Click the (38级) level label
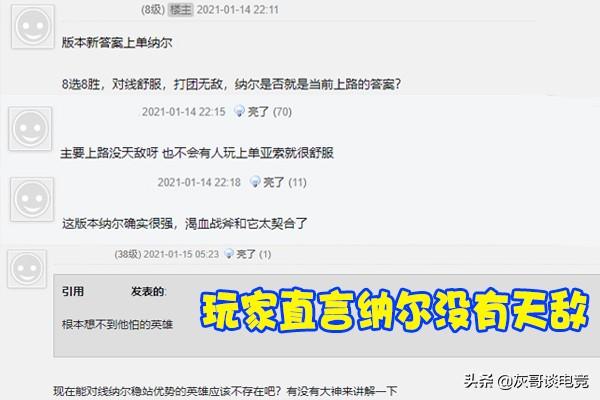 tap(128, 254)
